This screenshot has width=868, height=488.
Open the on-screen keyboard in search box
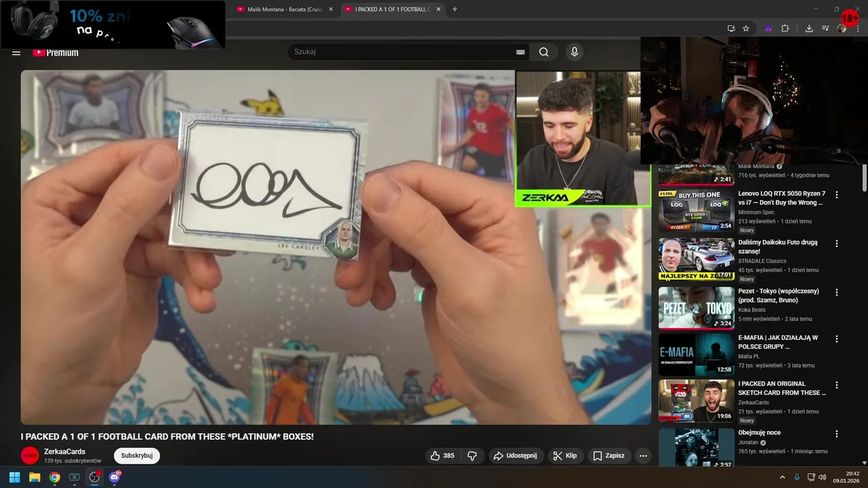520,52
